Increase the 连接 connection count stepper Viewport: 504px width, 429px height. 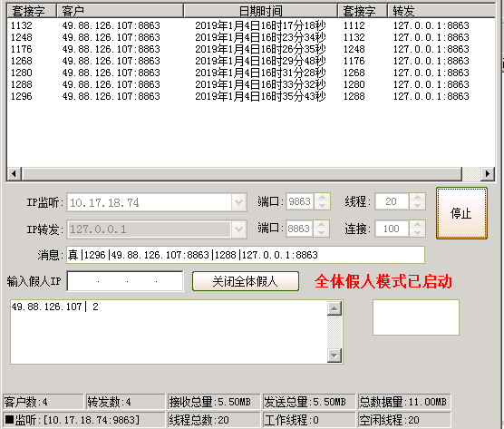418,224
